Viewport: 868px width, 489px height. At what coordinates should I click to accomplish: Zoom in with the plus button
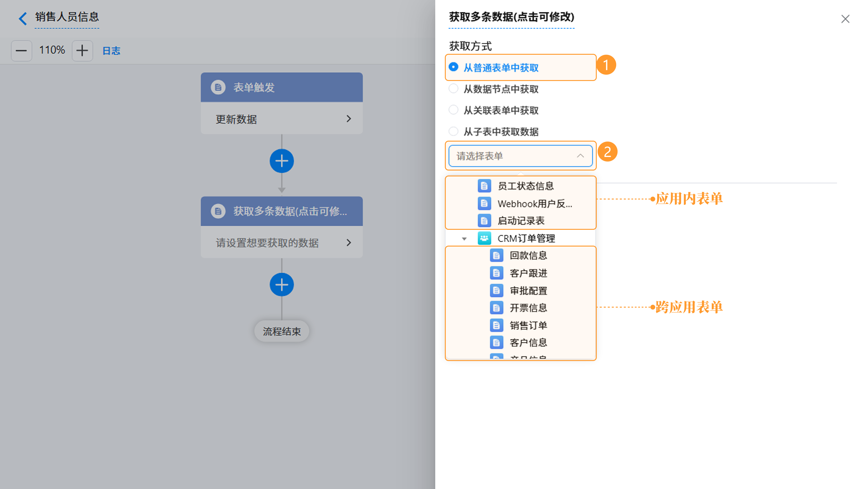pyautogui.click(x=82, y=51)
